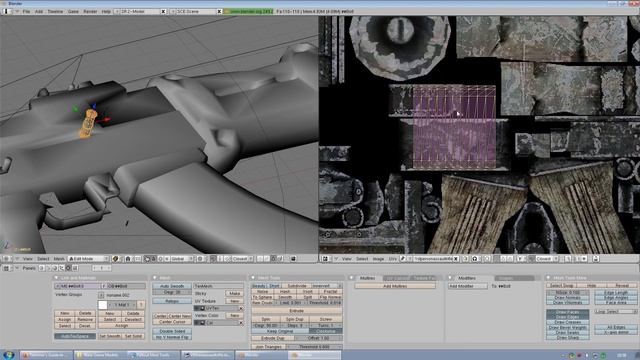Switch to the Texture Face tab
This screenshot has width=640, height=360.
[424, 278]
